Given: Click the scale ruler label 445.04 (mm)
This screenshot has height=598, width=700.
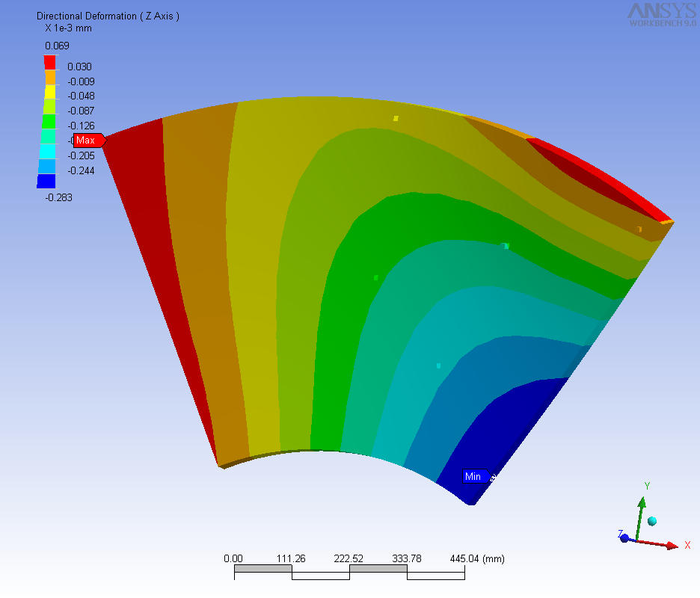Looking at the screenshot, I should click(477, 558).
